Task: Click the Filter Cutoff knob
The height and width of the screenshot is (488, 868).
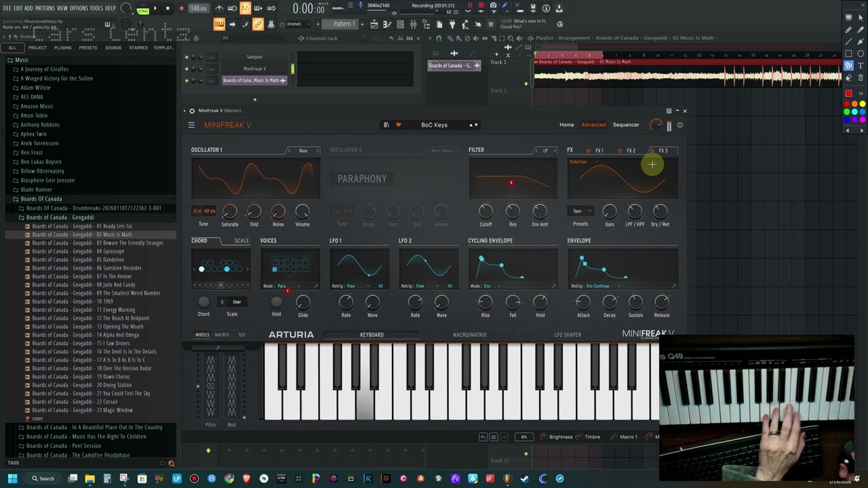Action: point(486,211)
